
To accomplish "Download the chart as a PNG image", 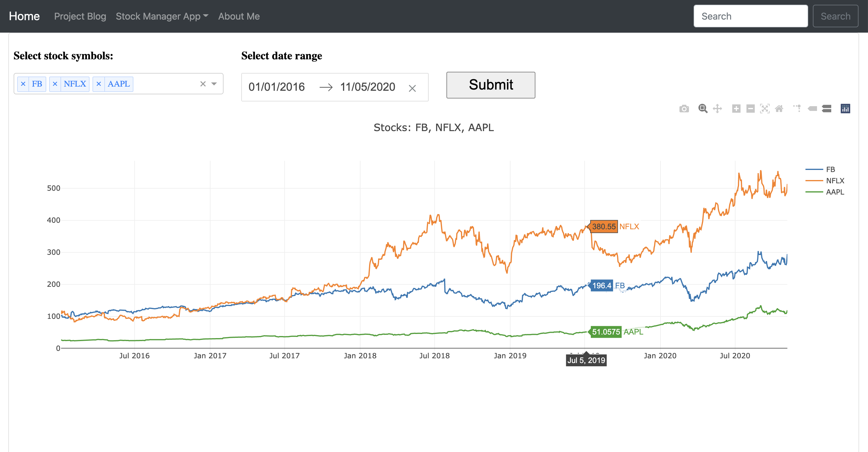I will pyautogui.click(x=684, y=109).
